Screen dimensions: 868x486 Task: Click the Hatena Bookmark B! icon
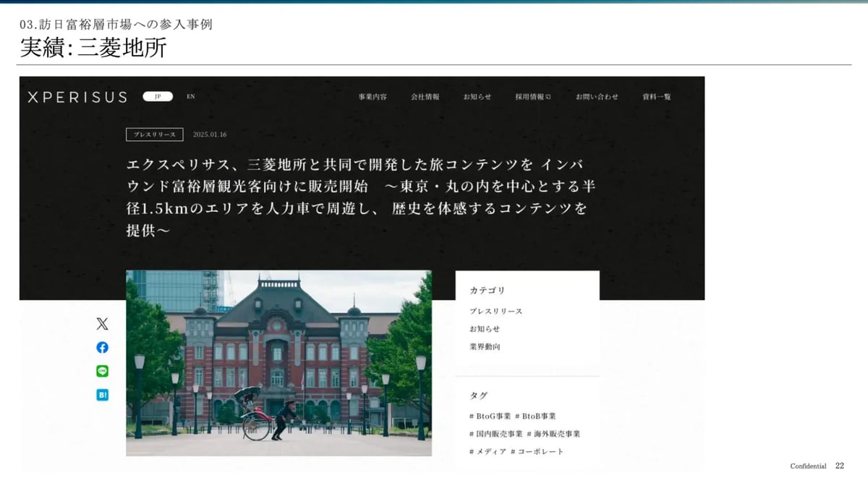(x=102, y=395)
